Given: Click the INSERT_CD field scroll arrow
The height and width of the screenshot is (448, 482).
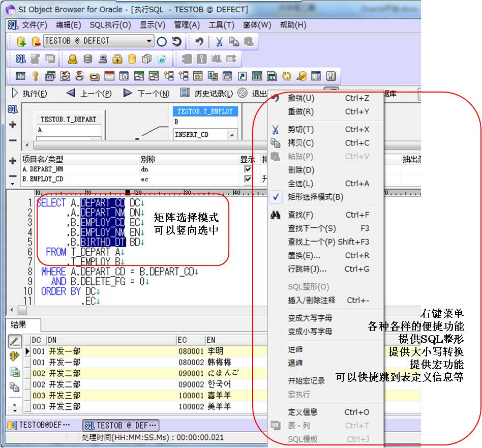Looking at the screenshot, I should [232, 134].
